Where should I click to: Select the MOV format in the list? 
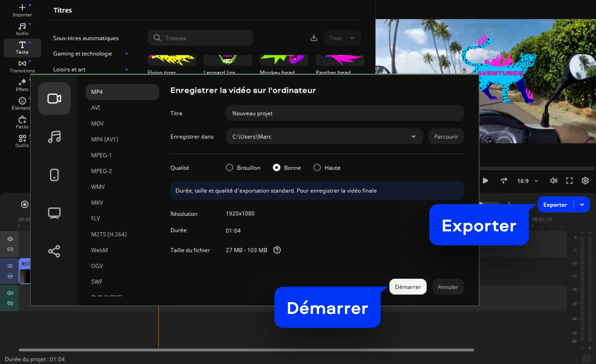pyautogui.click(x=98, y=123)
